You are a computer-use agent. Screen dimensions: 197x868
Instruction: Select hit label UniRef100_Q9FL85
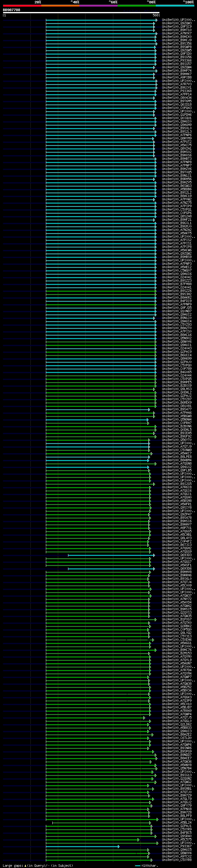pos(177,470)
